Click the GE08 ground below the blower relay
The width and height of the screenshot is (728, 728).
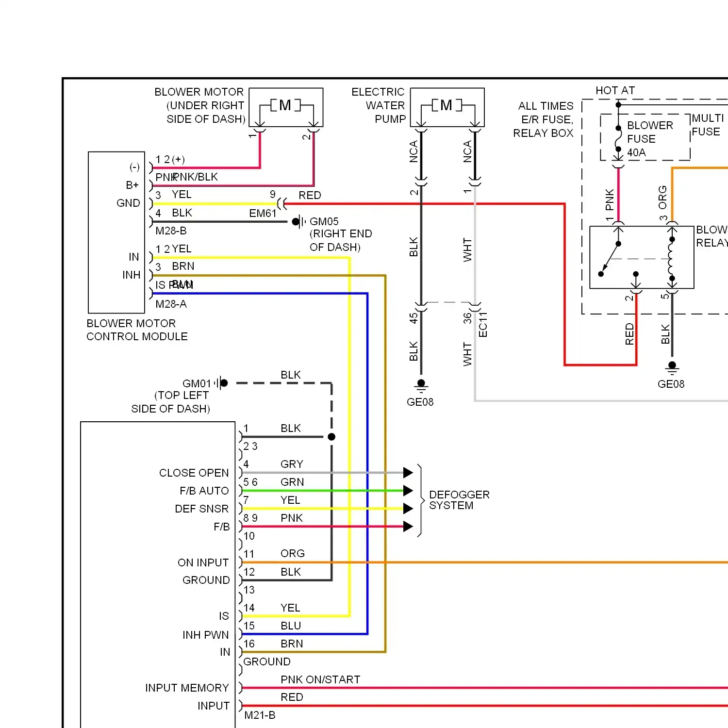coord(672,368)
